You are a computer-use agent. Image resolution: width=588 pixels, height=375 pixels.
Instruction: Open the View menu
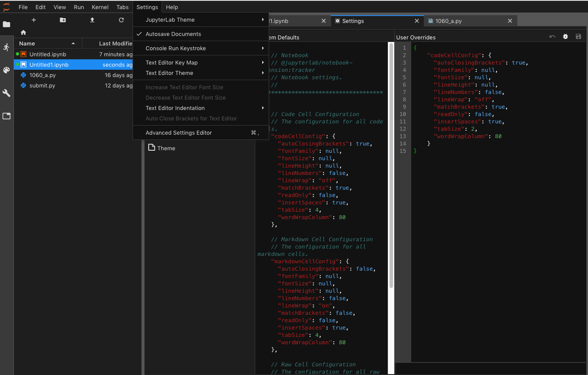click(x=60, y=7)
